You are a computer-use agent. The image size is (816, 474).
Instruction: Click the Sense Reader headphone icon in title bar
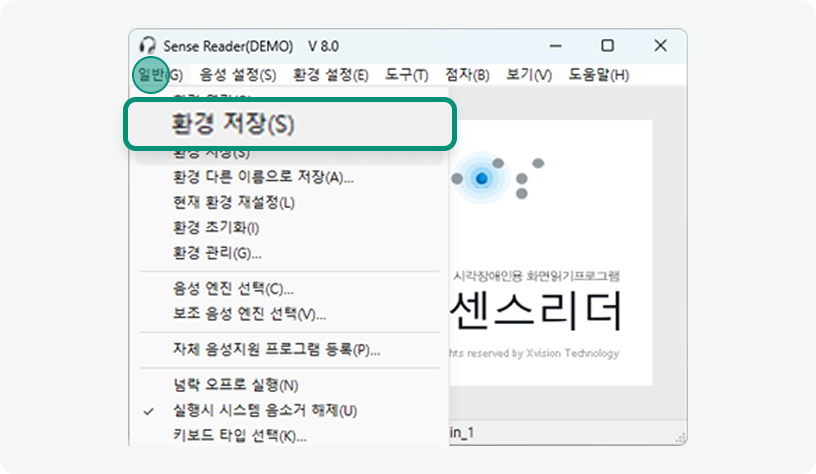click(148, 45)
